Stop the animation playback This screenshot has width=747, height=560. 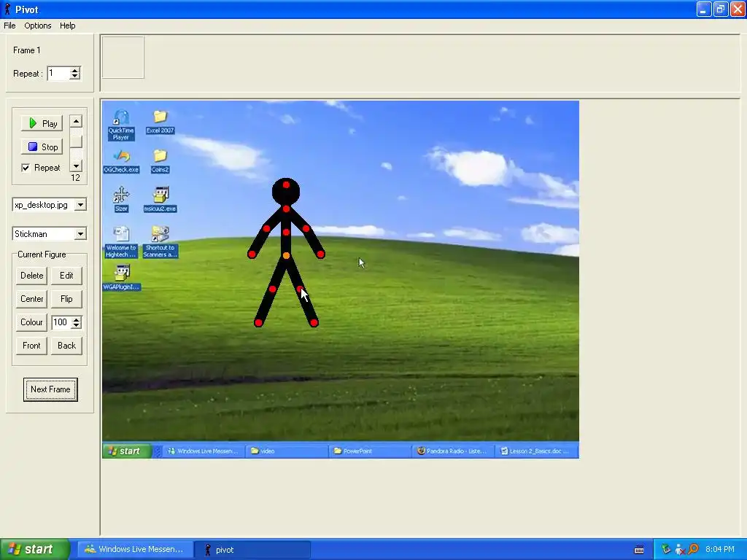coord(42,147)
